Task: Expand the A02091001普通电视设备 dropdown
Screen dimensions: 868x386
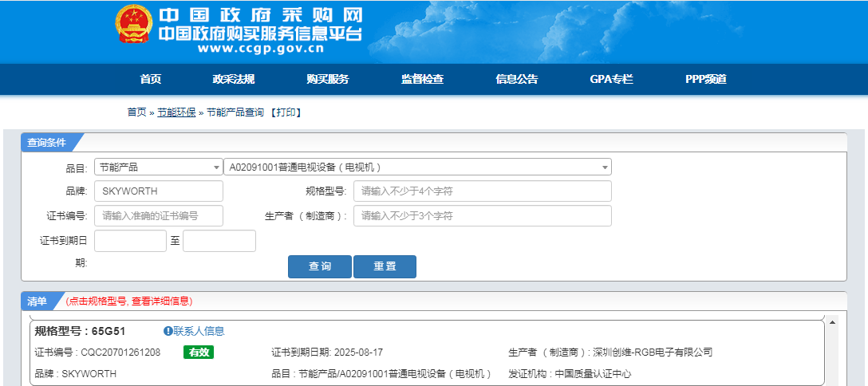Action: (417, 167)
